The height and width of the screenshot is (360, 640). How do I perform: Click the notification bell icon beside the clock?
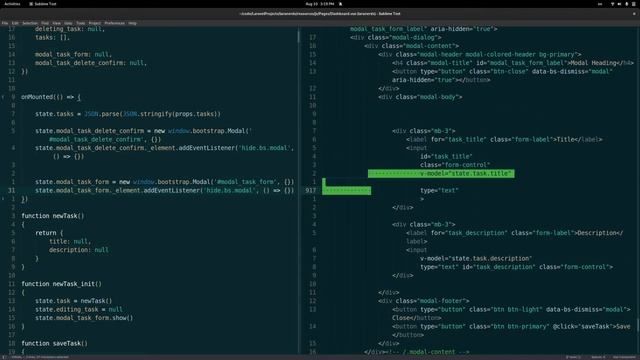pos(340,4)
